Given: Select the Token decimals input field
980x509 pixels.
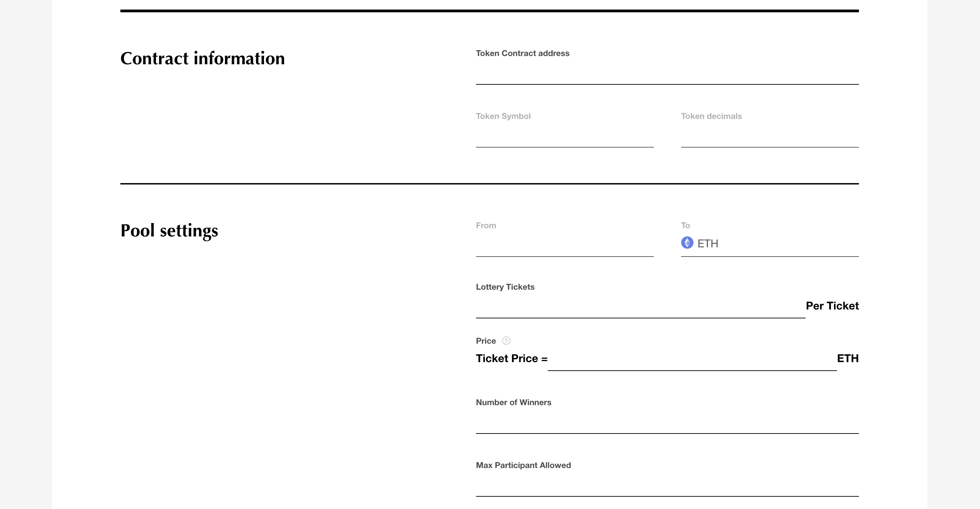Looking at the screenshot, I should tap(770, 137).
